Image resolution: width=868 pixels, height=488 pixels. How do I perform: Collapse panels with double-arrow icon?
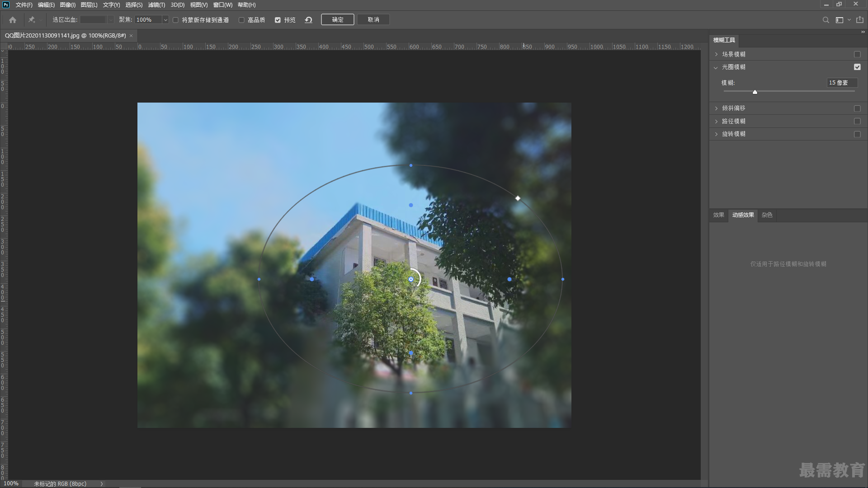point(863,32)
